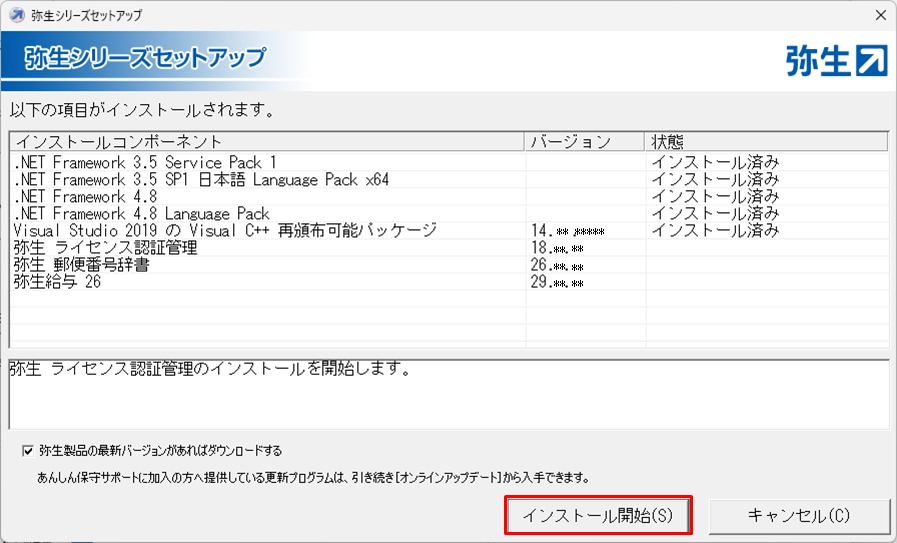The image size is (897, 543).
Task: Close the setup window
Action: pos(880,15)
